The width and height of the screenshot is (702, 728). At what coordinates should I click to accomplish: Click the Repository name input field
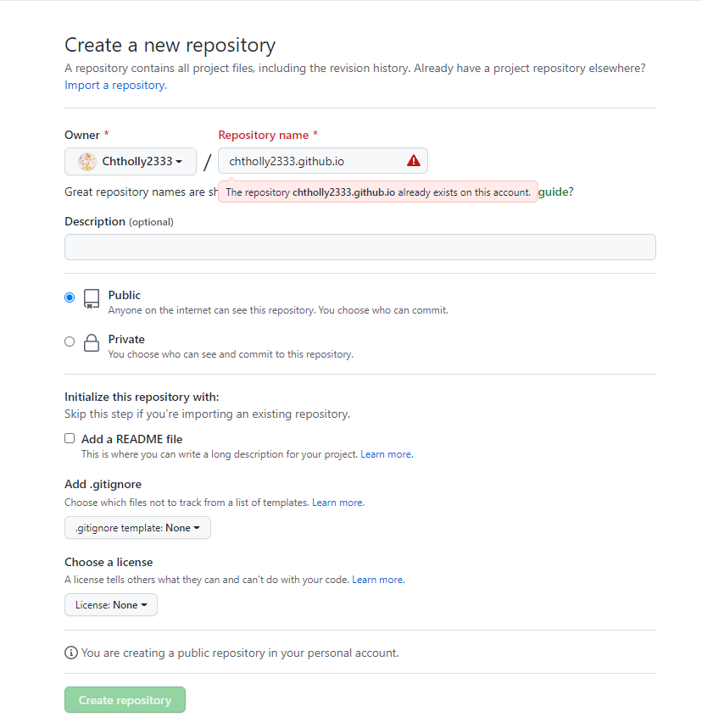(x=323, y=161)
